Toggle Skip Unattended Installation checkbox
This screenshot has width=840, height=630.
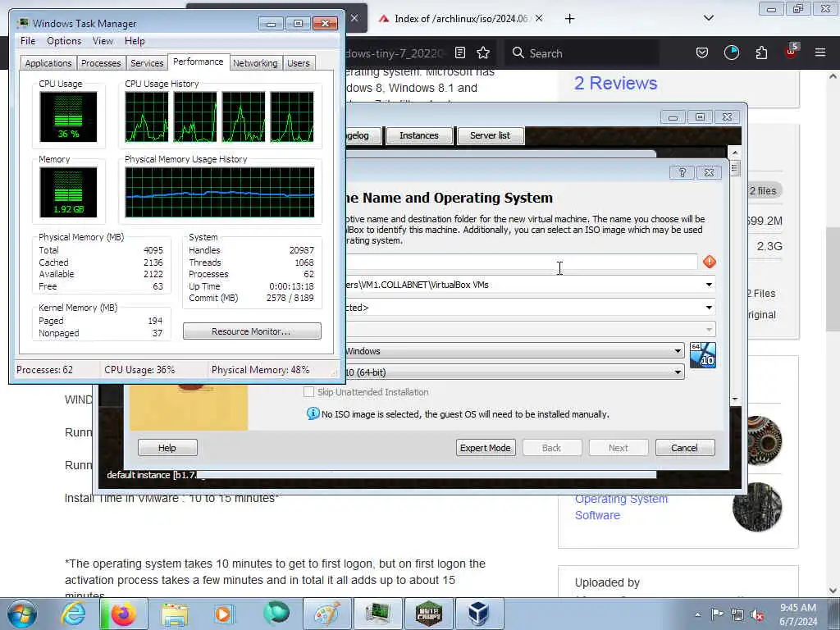308,392
